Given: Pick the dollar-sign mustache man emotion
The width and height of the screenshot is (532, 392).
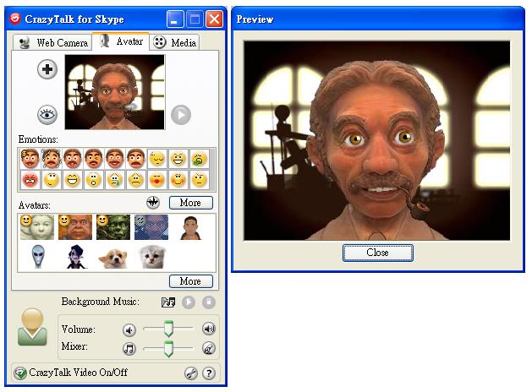Looking at the screenshot, I should (x=30, y=159).
